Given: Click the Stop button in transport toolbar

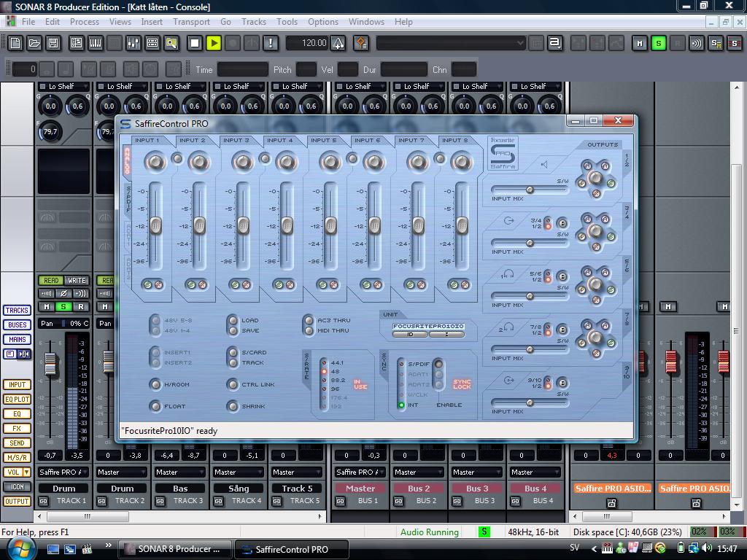Looking at the screenshot, I should point(195,43).
